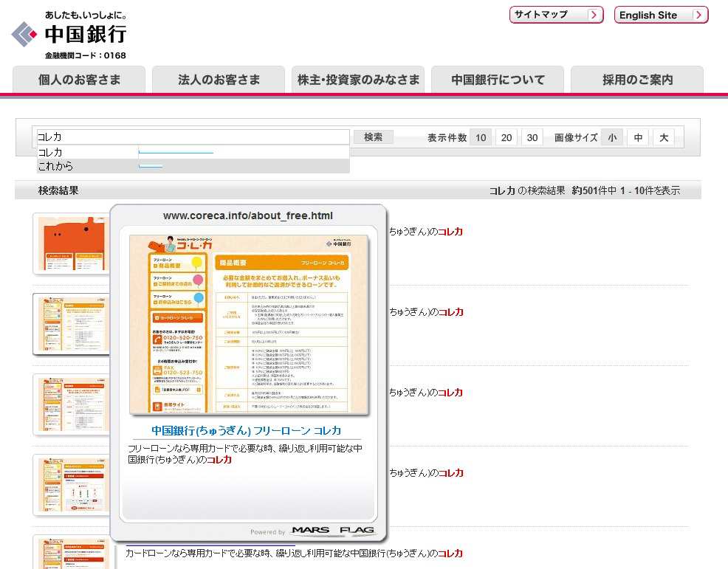The width and height of the screenshot is (728, 569).
Task: Open the サイトマップ link
Action: click(556, 15)
